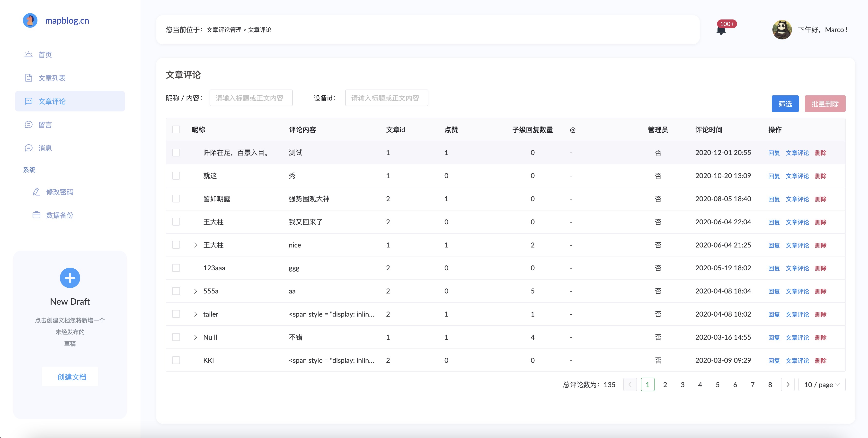This screenshot has height=438, width=868.
Task: Go to next page arrow in pagination
Action: (x=788, y=384)
